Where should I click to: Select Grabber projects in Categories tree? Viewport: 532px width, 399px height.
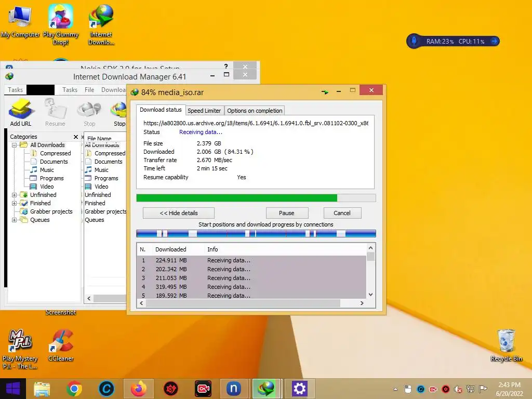tap(51, 212)
